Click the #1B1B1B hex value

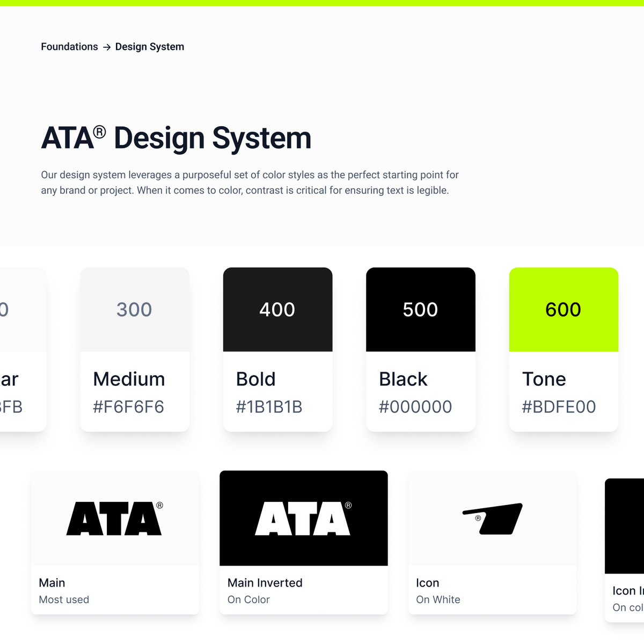(x=269, y=407)
